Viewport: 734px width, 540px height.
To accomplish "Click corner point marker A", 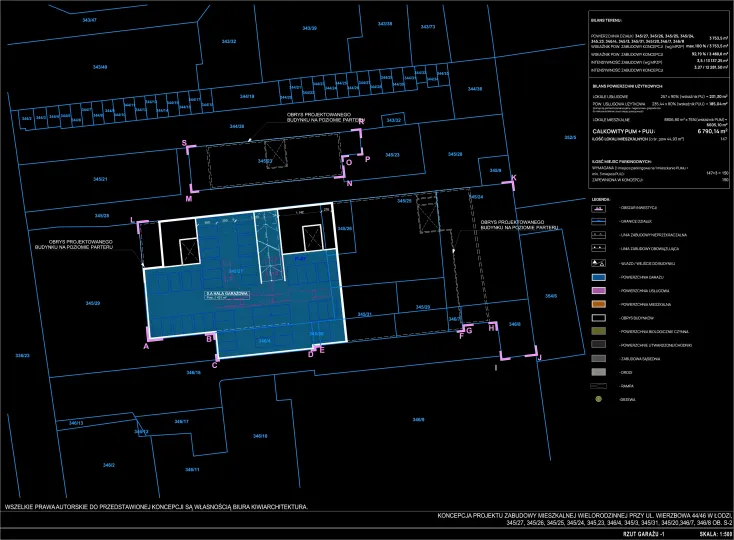I will coord(146,346).
